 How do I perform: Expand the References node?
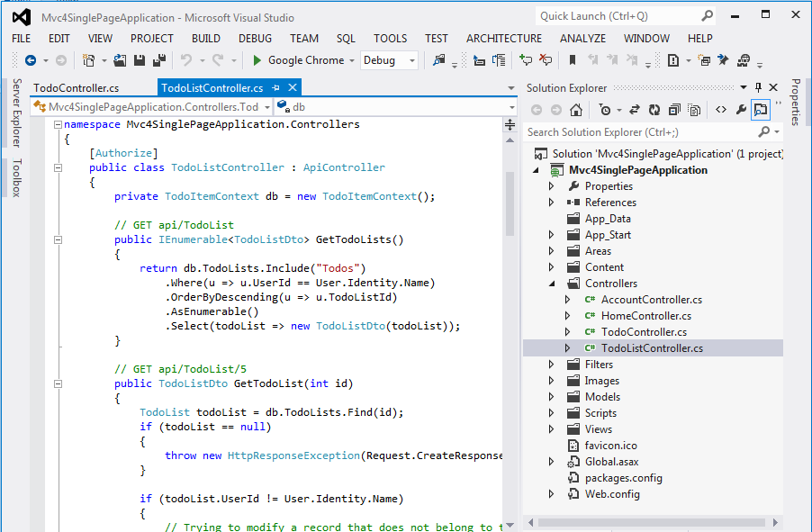click(x=552, y=202)
